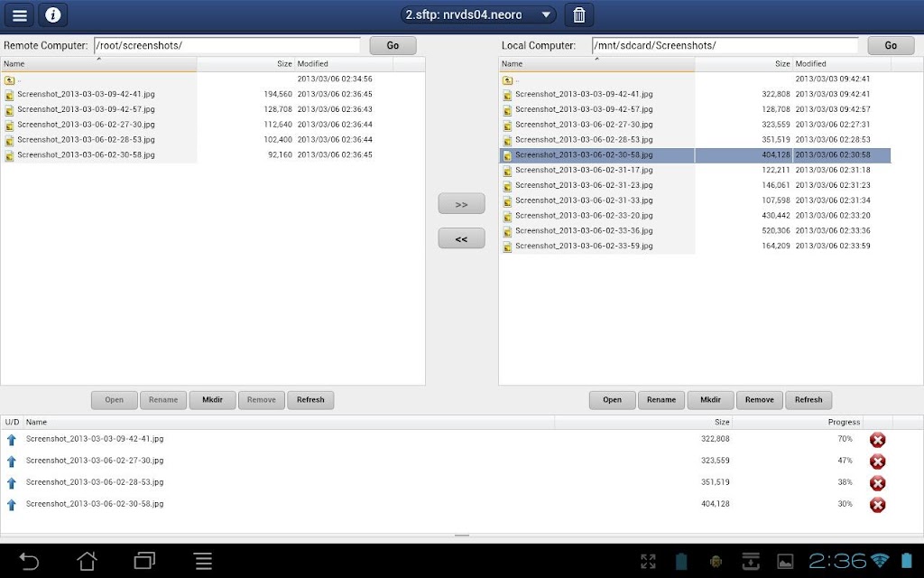
Task: Open Android recent apps
Action: 144,560
